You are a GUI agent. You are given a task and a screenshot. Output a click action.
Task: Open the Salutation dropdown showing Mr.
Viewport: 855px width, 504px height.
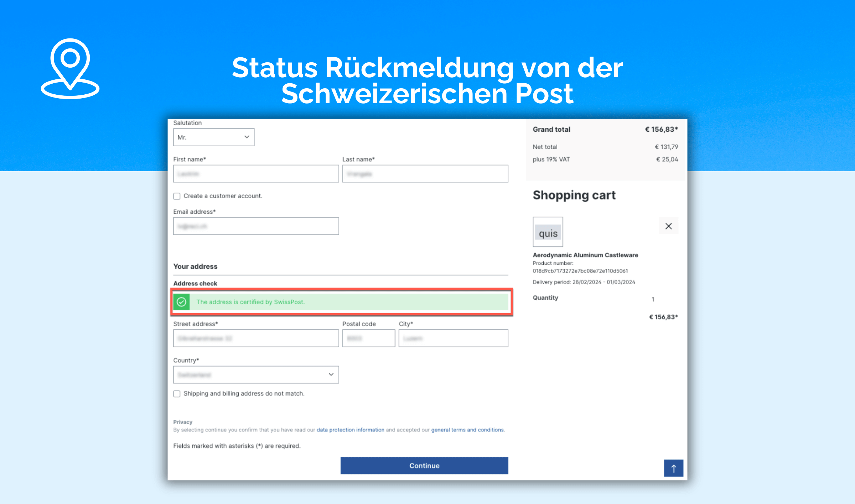coord(214,137)
